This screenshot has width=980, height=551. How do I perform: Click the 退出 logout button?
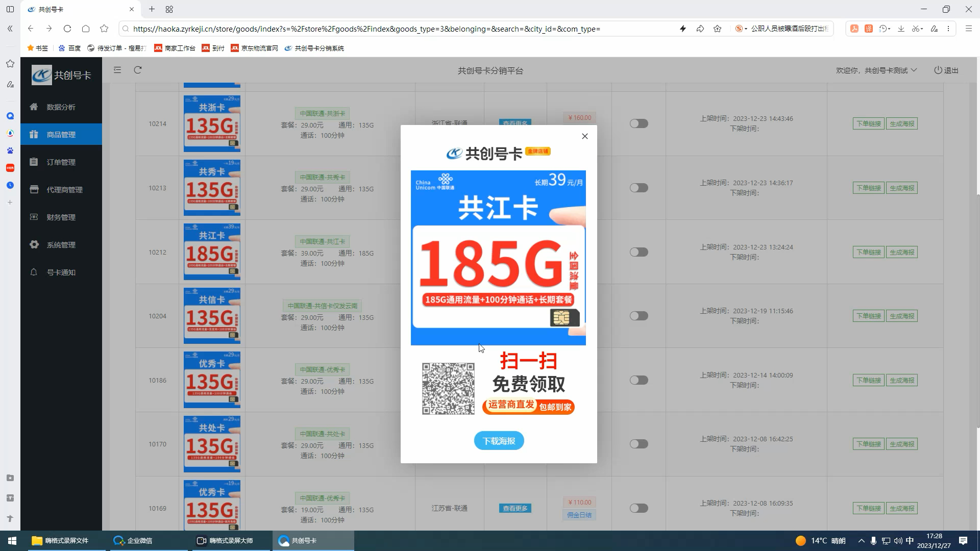[946, 70]
